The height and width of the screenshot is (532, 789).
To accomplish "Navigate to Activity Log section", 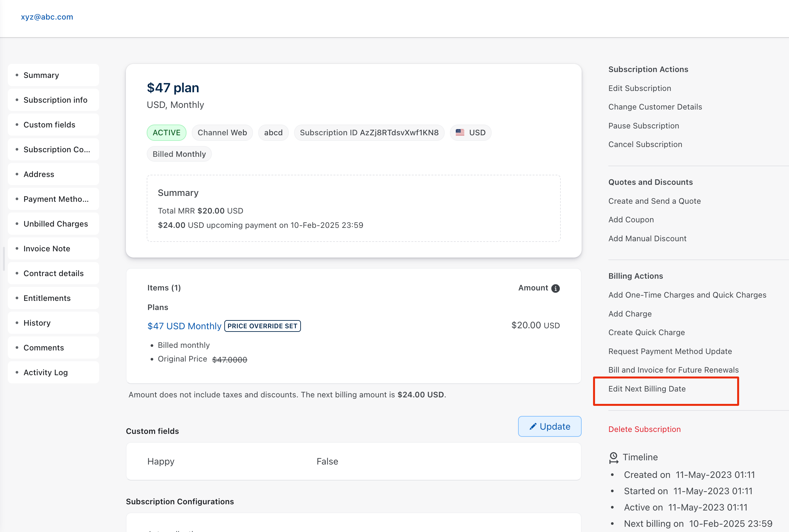I will coord(45,372).
